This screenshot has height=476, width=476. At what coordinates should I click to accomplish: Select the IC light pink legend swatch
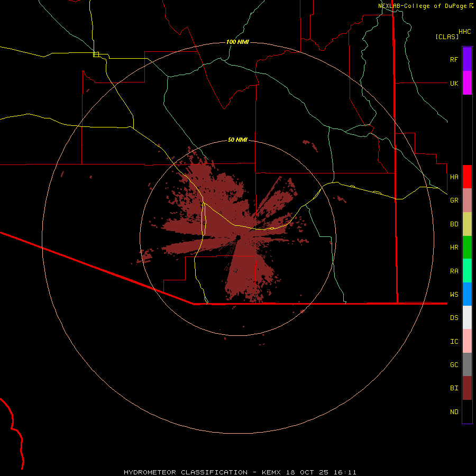467,341
